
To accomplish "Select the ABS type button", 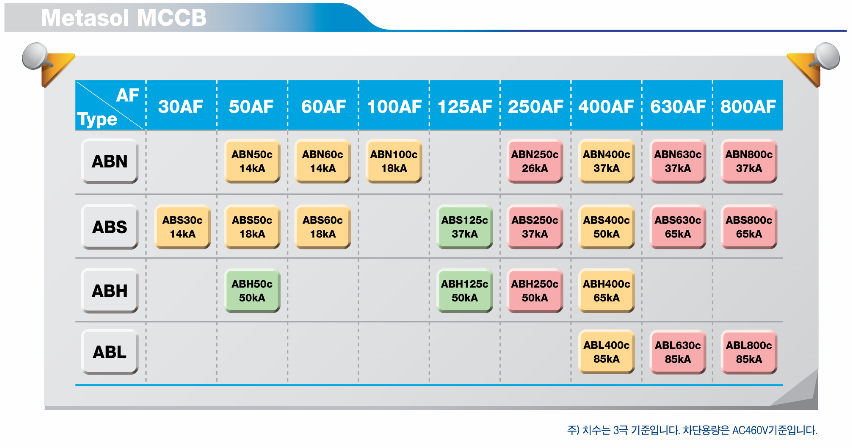I will 110,227.
